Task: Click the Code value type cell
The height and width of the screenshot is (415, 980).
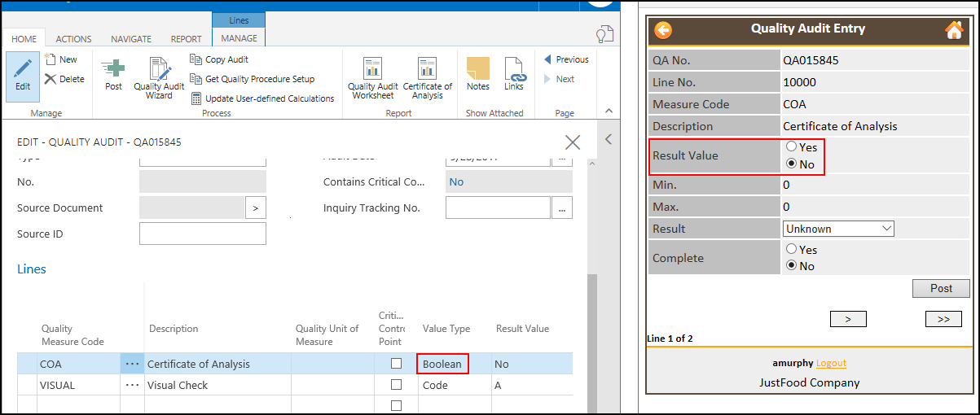Action: [454, 385]
